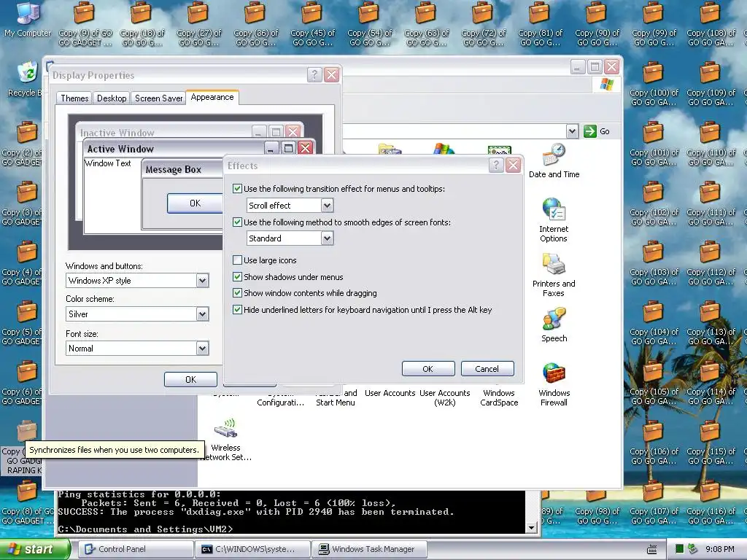Switch to the command prompt taskbar button
Viewport: 747px width, 560px height.
click(x=252, y=549)
